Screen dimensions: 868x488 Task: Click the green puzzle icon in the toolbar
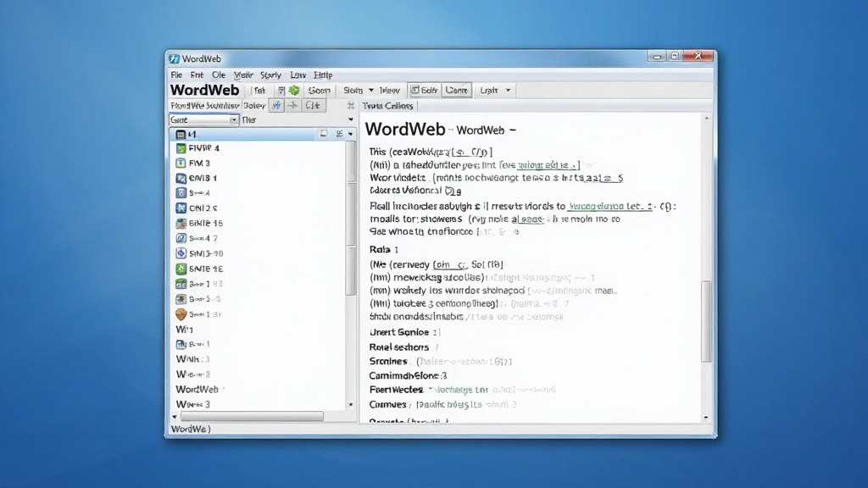294,90
